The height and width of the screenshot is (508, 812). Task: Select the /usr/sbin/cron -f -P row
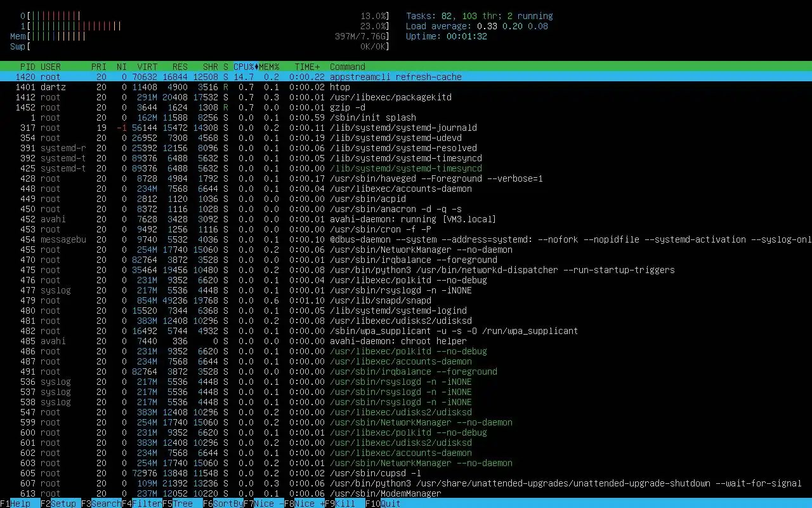(x=406, y=229)
